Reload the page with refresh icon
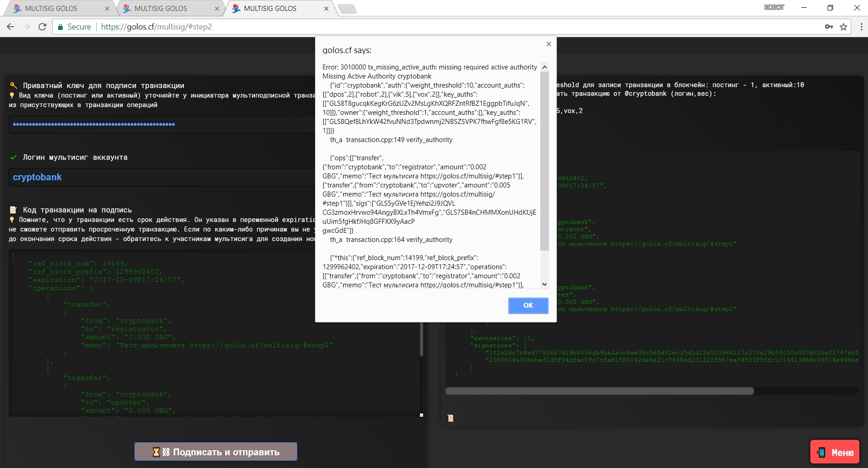868x468 pixels. click(x=42, y=27)
